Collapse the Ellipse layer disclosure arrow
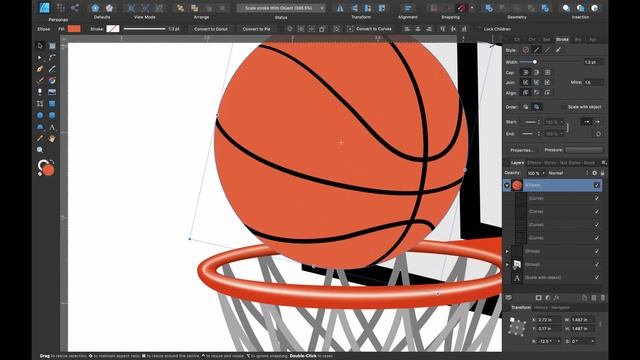Image resolution: width=640 pixels, height=360 pixels. (x=507, y=185)
